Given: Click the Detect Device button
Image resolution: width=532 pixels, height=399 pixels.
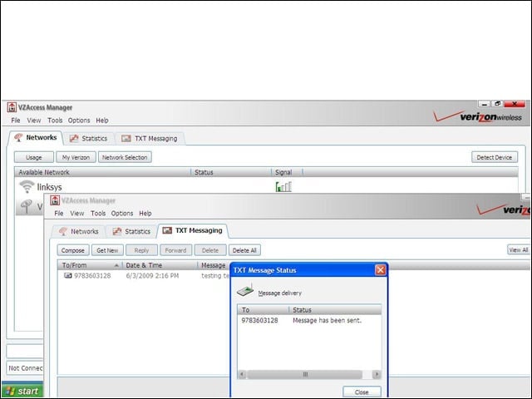Looking at the screenshot, I should (x=495, y=157).
